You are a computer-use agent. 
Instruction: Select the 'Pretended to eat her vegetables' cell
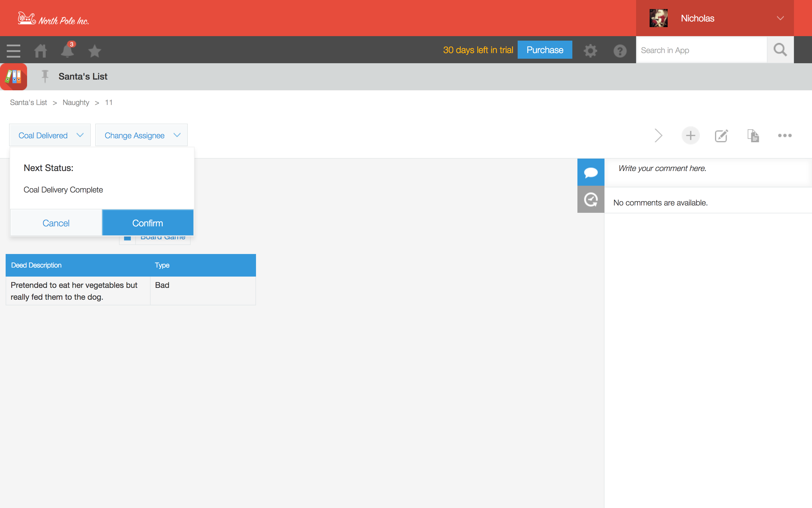[78, 291]
